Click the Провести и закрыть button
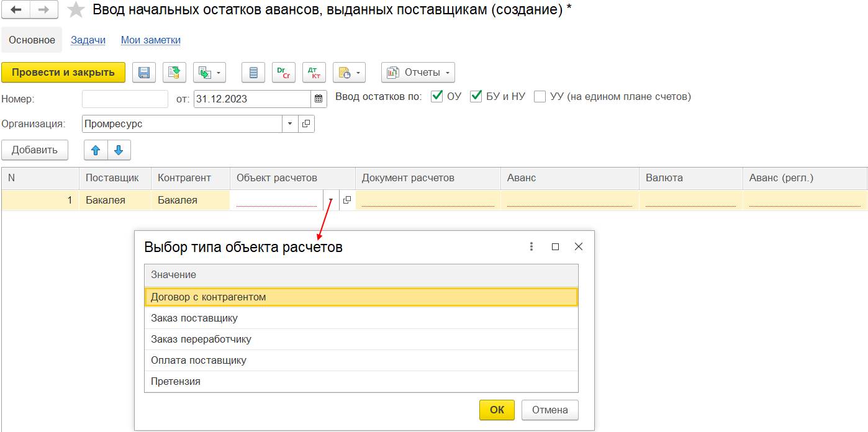The height and width of the screenshot is (432, 868). [x=63, y=73]
